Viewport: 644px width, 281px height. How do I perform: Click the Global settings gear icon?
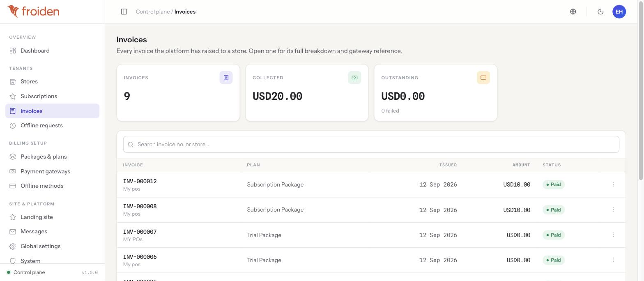13,246
